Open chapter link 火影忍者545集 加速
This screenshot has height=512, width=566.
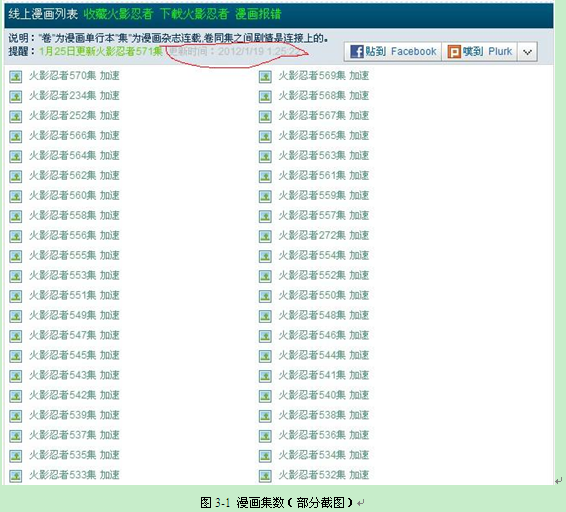click(74, 355)
